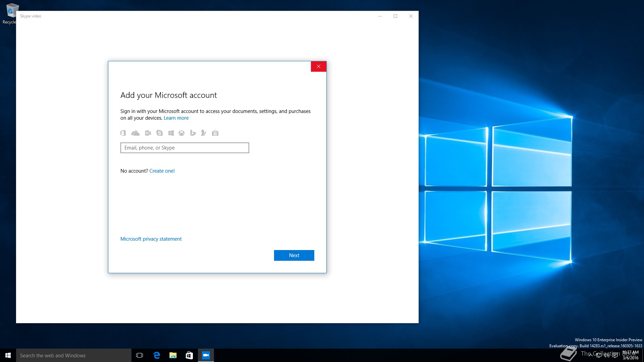Open the Learn more link
This screenshot has height=362, width=644.
(176, 118)
